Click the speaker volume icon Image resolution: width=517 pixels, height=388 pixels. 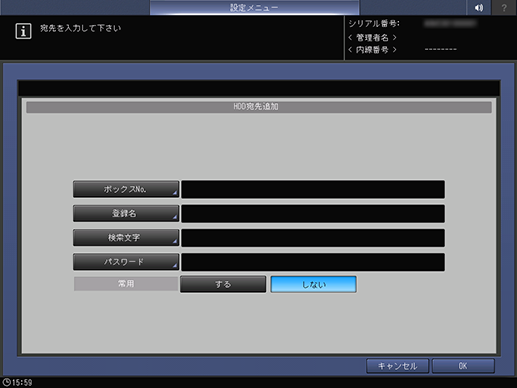click(479, 7)
